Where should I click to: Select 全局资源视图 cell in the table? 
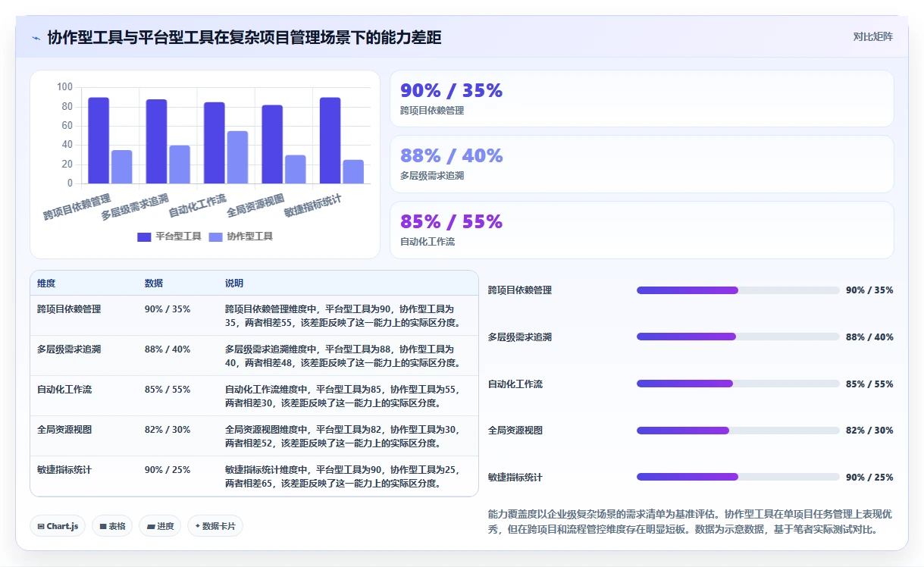[64, 430]
